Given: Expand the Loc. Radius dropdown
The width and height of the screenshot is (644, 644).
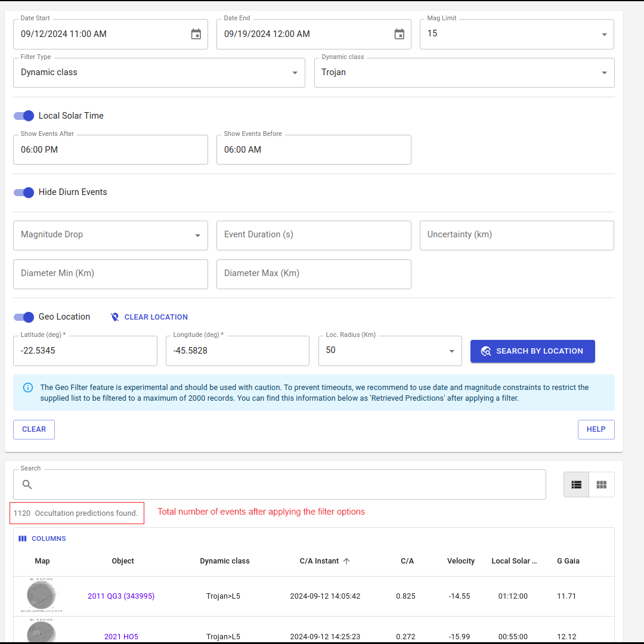Looking at the screenshot, I should pos(451,351).
